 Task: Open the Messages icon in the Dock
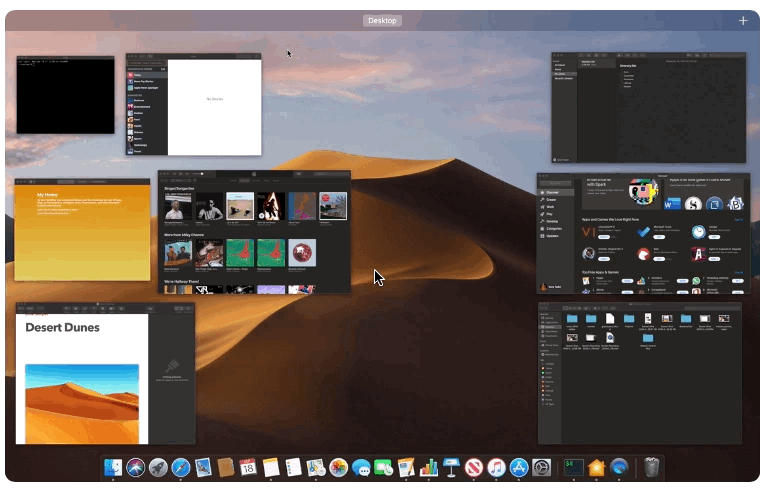[x=361, y=468]
